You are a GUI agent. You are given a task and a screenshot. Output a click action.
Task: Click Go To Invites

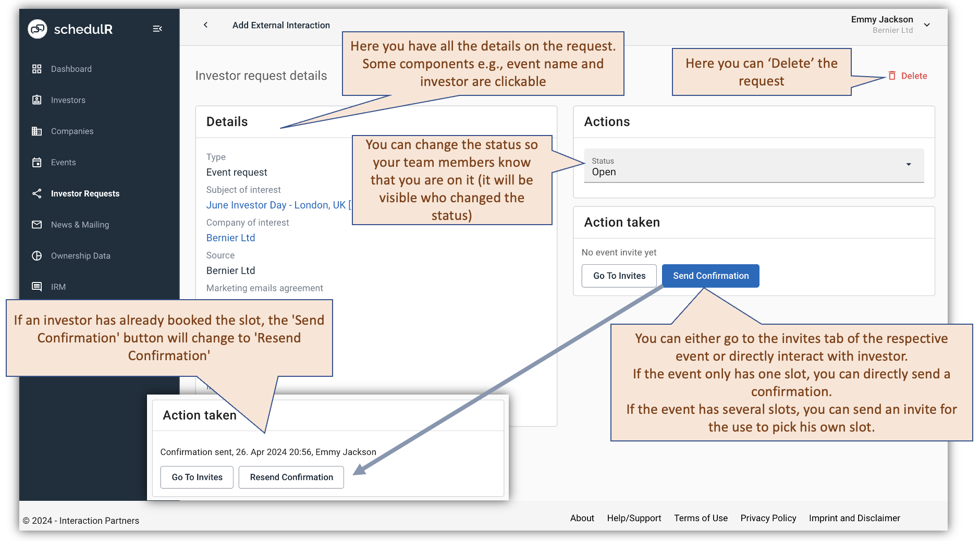619,276
